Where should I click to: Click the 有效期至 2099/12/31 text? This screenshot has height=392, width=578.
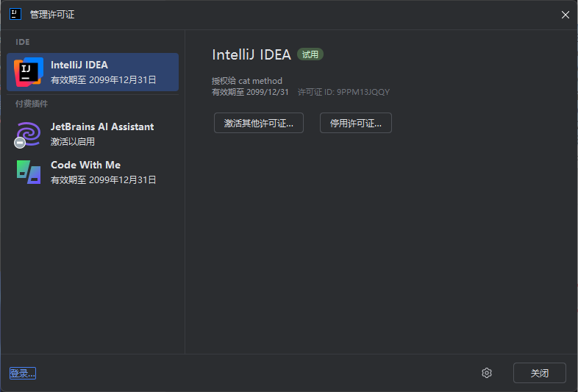point(250,92)
